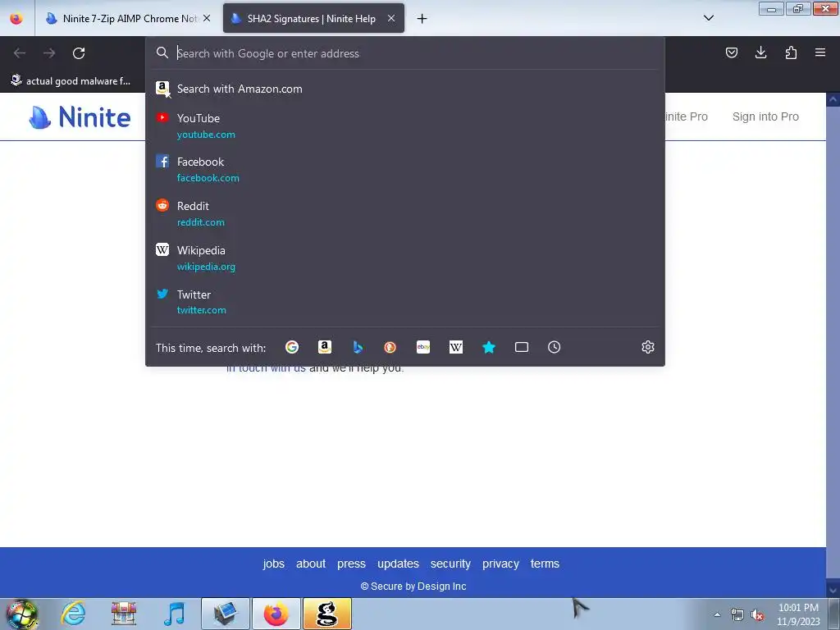840x630 pixels.
Task: Show hidden tray icons arrow
Action: (717, 614)
